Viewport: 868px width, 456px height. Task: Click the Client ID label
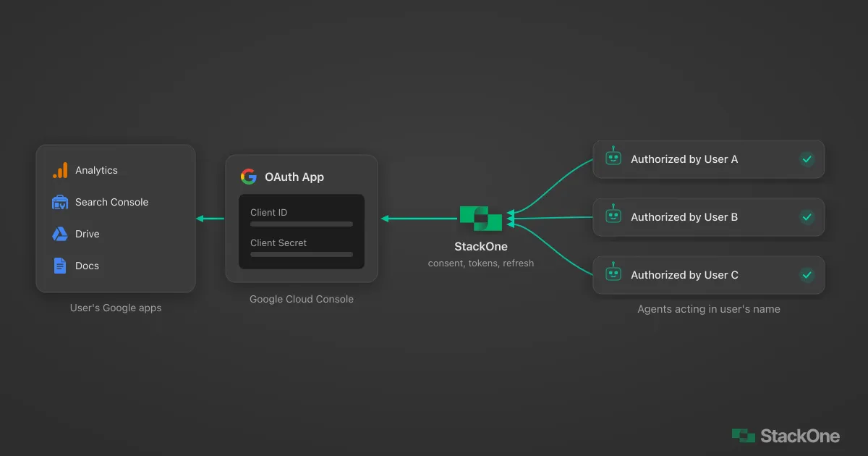(x=269, y=212)
